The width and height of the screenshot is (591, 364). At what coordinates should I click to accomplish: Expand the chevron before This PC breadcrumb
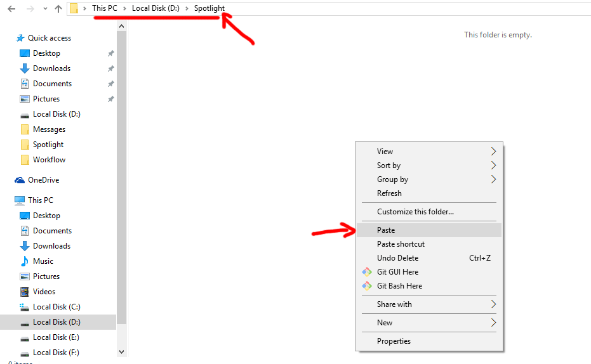[84, 8]
